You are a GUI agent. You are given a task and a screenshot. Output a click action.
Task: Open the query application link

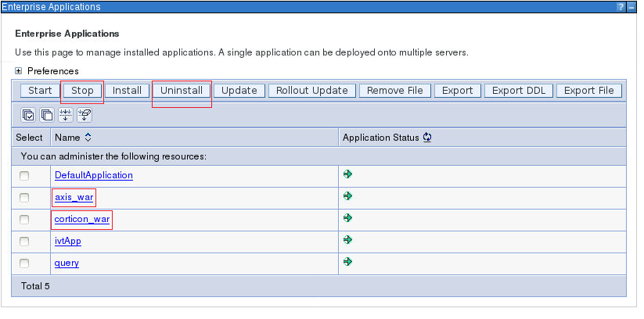point(67,263)
